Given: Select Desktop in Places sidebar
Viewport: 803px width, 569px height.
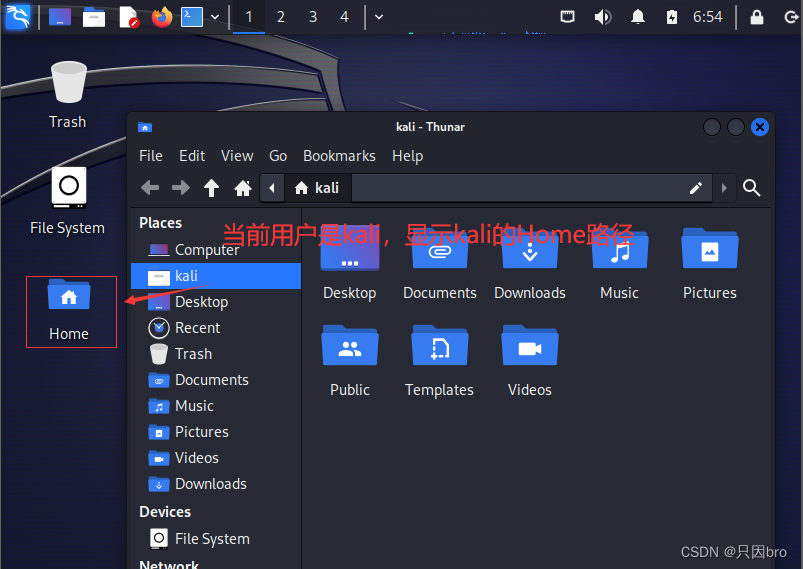Looking at the screenshot, I should 216,302.
